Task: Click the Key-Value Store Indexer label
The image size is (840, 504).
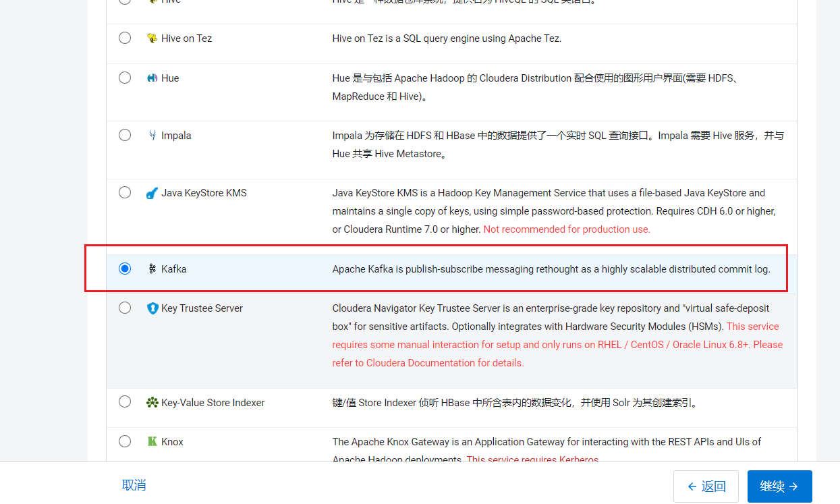Action: click(213, 403)
